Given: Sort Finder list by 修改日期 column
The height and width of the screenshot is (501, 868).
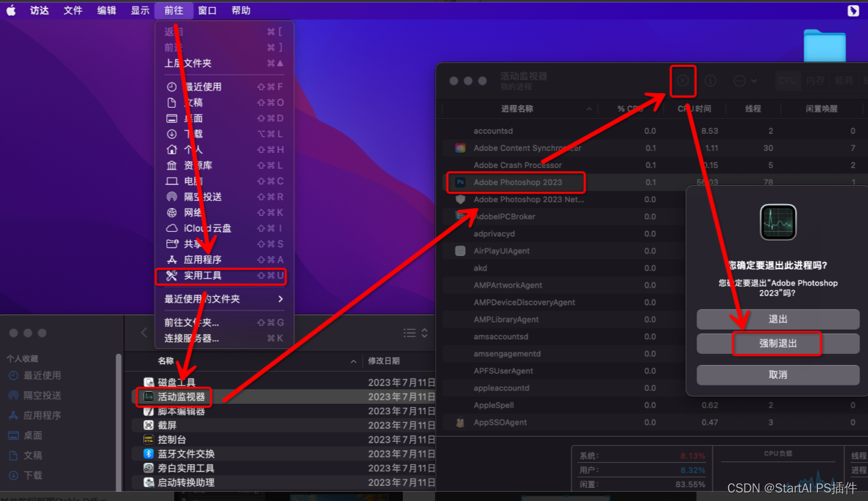Looking at the screenshot, I should [x=384, y=361].
